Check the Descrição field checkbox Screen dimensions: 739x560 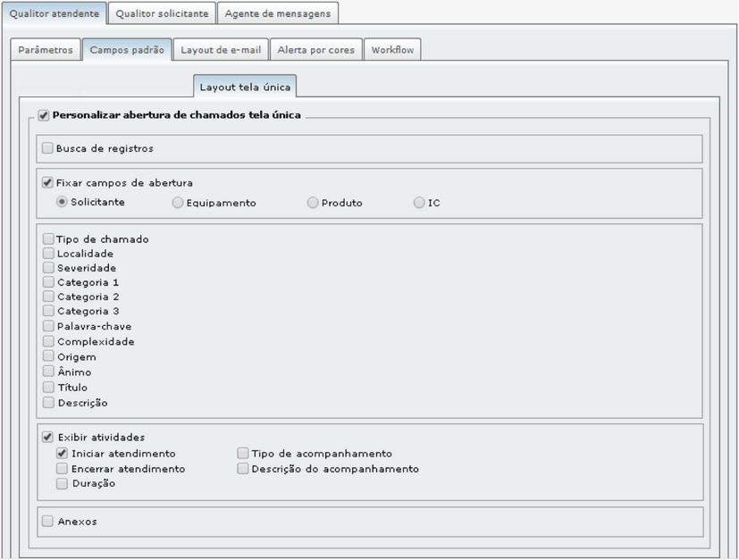coord(48,402)
